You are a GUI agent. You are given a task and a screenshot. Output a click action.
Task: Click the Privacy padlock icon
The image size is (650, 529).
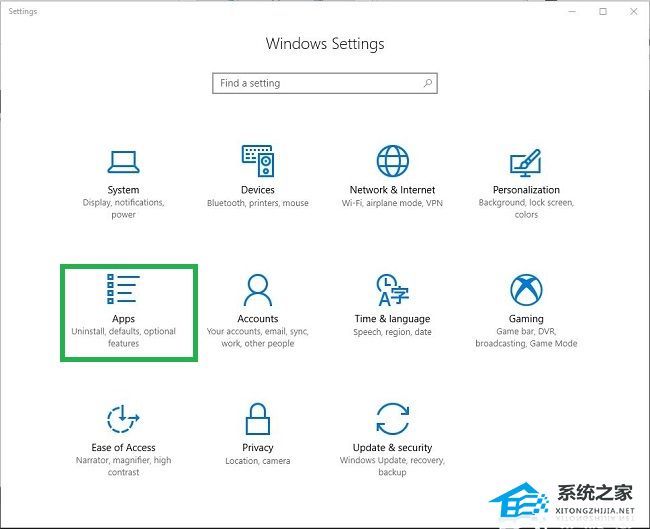[257, 419]
